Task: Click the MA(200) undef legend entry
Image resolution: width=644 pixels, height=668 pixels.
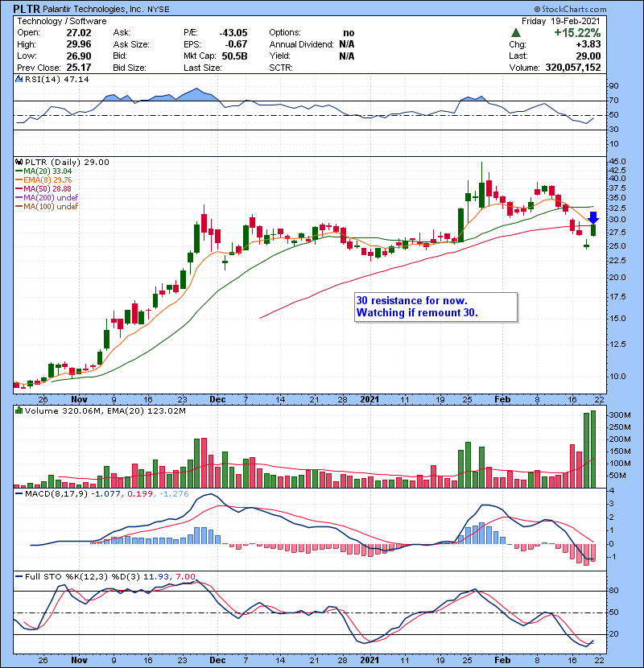Action: [51, 198]
